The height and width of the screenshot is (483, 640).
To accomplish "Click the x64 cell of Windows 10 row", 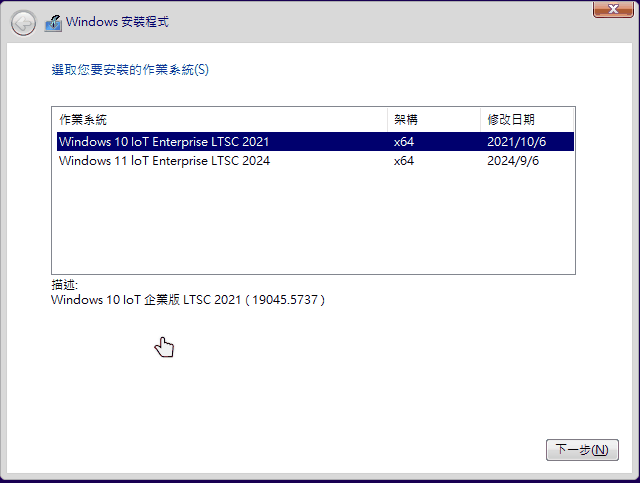I will (404, 142).
